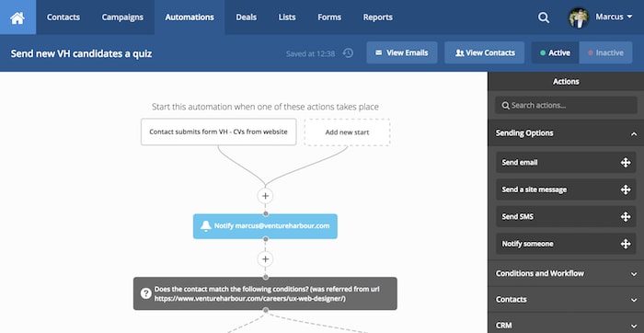Open Contact submits form VH trigger
644x333 pixels.
pos(219,132)
